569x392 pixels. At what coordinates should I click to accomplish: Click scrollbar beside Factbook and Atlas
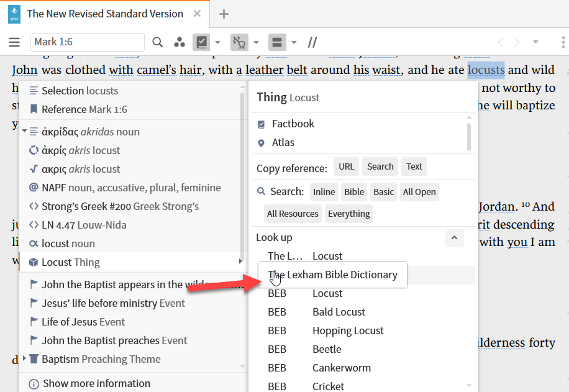[x=469, y=137]
